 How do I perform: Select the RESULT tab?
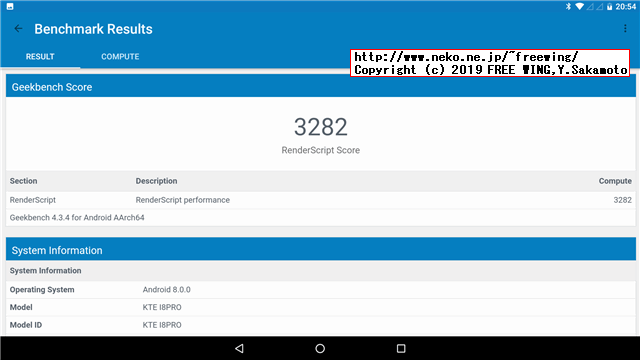click(40, 57)
